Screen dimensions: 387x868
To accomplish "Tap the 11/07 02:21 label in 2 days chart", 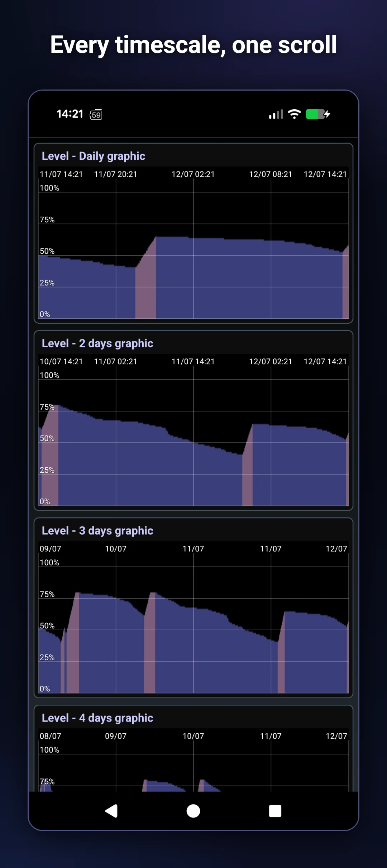I will tap(116, 362).
